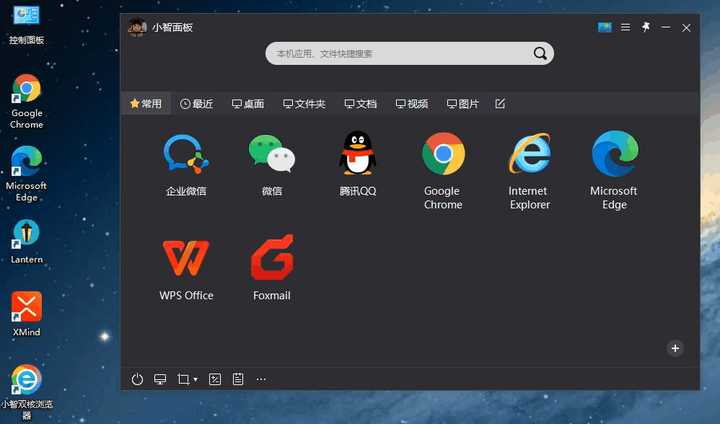Launch 微信 from the panel
The image size is (720, 424).
pyautogui.click(x=272, y=164)
